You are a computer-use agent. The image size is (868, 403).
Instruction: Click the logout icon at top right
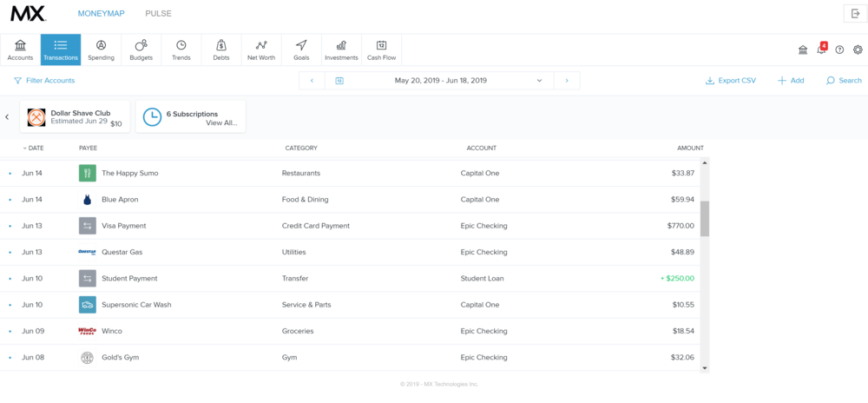855,13
